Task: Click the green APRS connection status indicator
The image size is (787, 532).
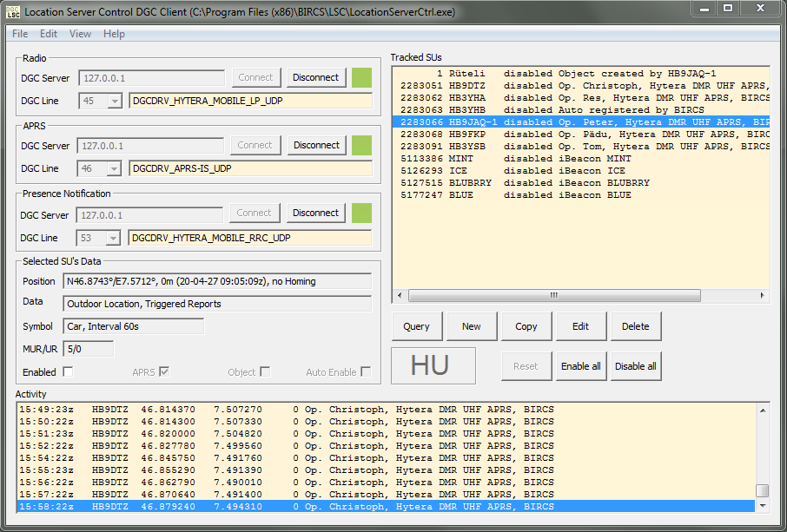Action: pos(361,145)
